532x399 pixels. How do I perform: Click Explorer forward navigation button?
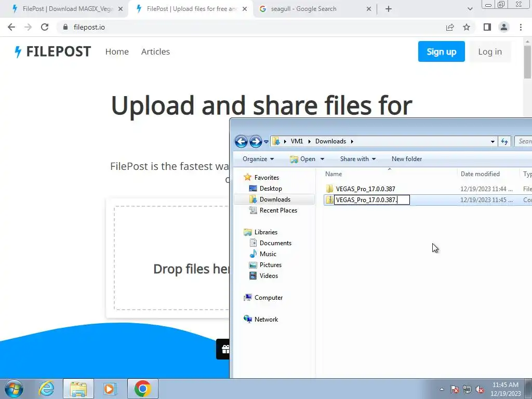pyautogui.click(x=256, y=141)
